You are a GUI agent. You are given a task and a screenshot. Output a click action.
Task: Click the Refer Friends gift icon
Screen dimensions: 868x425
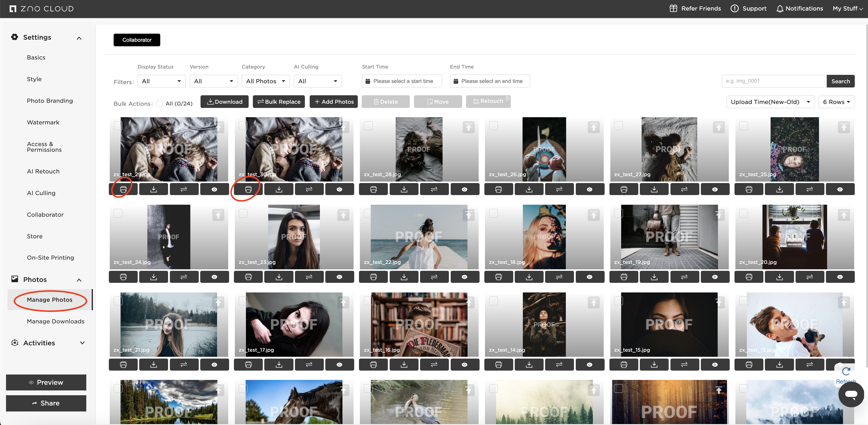[x=673, y=8]
